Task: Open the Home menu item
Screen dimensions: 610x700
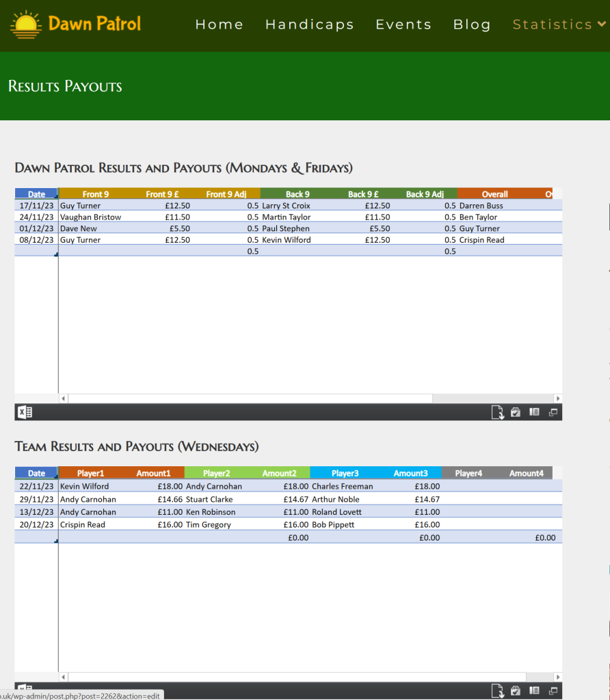Action: pyautogui.click(x=219, y=25)
